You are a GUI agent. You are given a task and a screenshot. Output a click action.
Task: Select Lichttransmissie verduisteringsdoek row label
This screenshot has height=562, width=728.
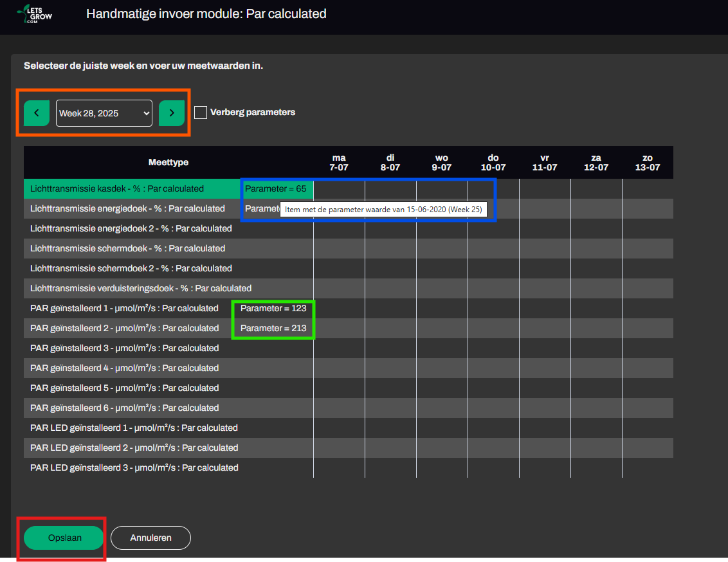coord(141,289)
